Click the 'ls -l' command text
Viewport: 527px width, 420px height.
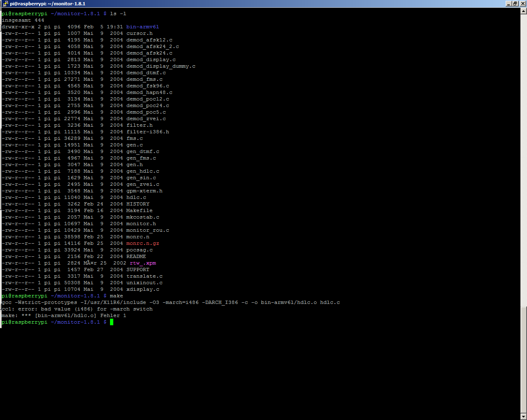(x=118, y=14)
